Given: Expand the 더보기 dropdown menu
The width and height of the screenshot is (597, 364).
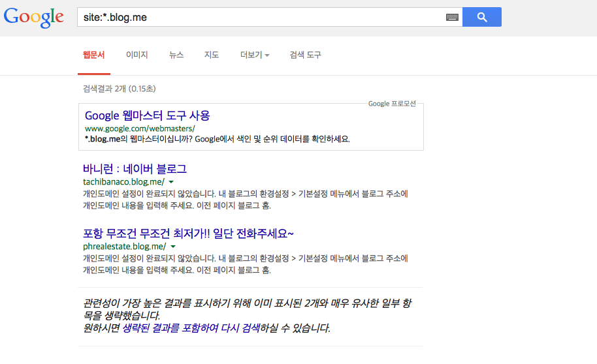Looking at the screenshot, I should pos(255,55).
